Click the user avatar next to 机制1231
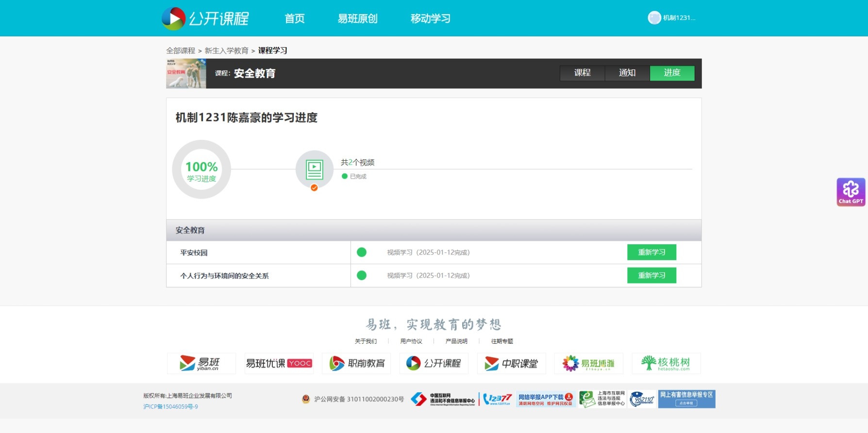Image resolution: width=868 pixels, height=433 pixels. point(654,17)
